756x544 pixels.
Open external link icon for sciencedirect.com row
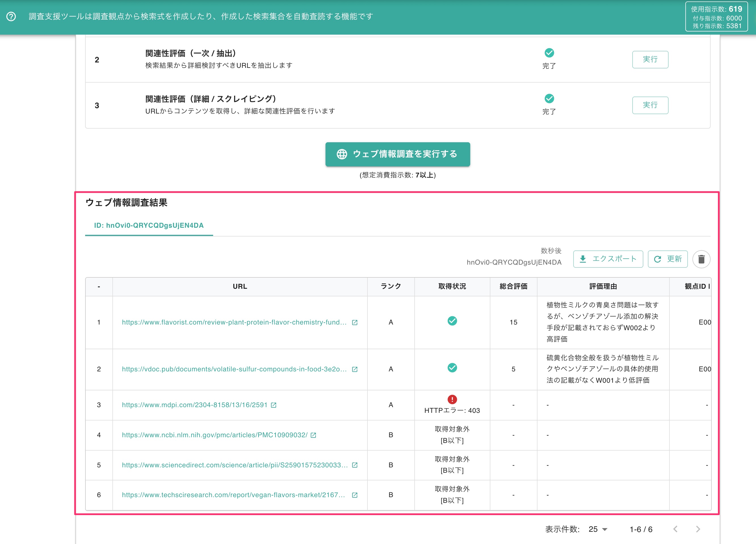coord(355,465)
